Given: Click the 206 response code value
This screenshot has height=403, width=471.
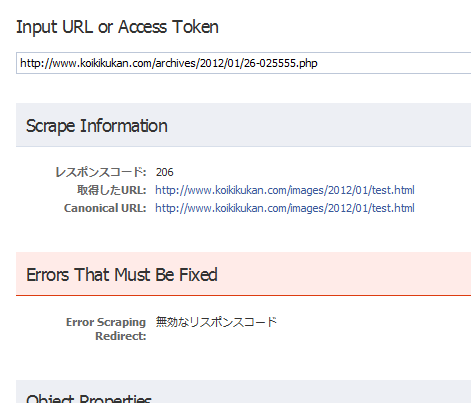Looking at the screenshot, I should tap(165, 172).
